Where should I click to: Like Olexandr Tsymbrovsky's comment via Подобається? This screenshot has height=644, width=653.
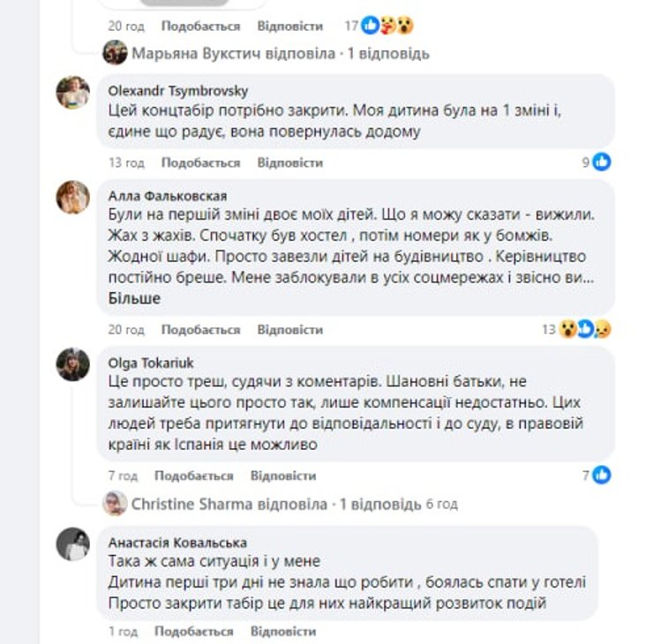(200, 163)
